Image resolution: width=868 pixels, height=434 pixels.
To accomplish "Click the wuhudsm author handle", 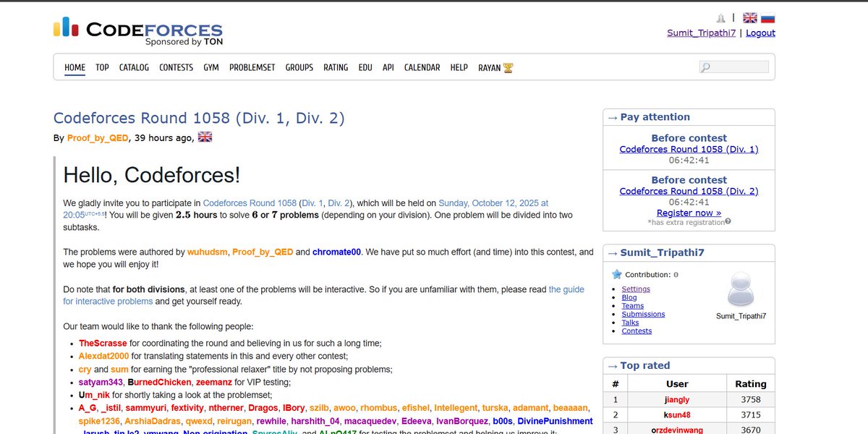I will [x=207, y=252].
